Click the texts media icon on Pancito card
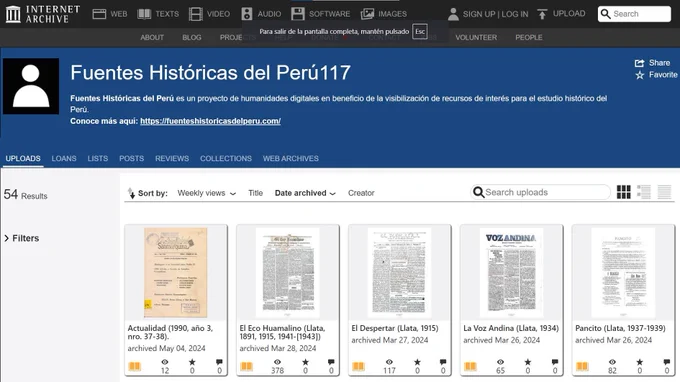680x382 pixels. click(582, 366)
